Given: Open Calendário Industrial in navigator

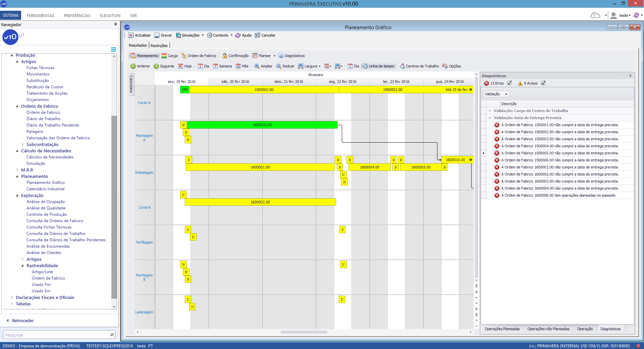Looking at the screenshot, I should (x=45, y=189).
